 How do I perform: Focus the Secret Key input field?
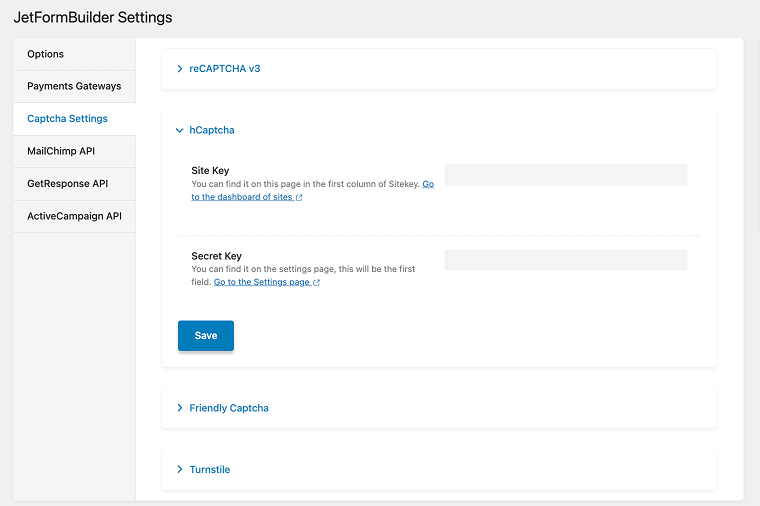tap(566, 260)
